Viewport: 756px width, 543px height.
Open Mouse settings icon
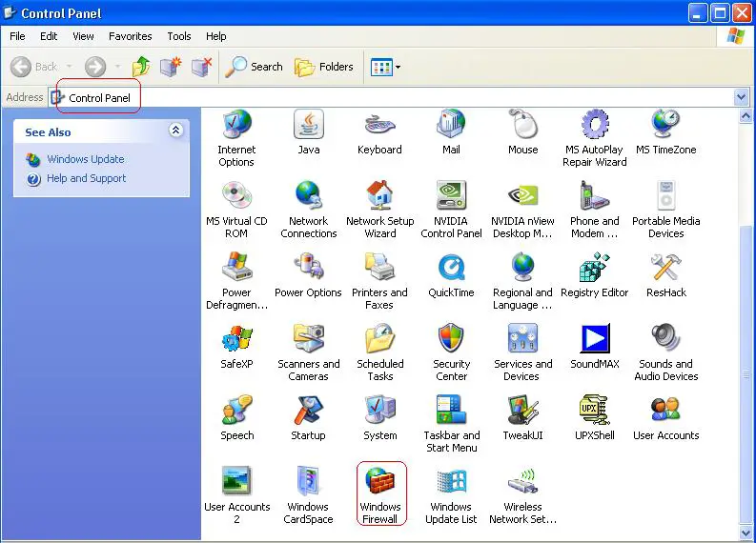pos(522,132)
